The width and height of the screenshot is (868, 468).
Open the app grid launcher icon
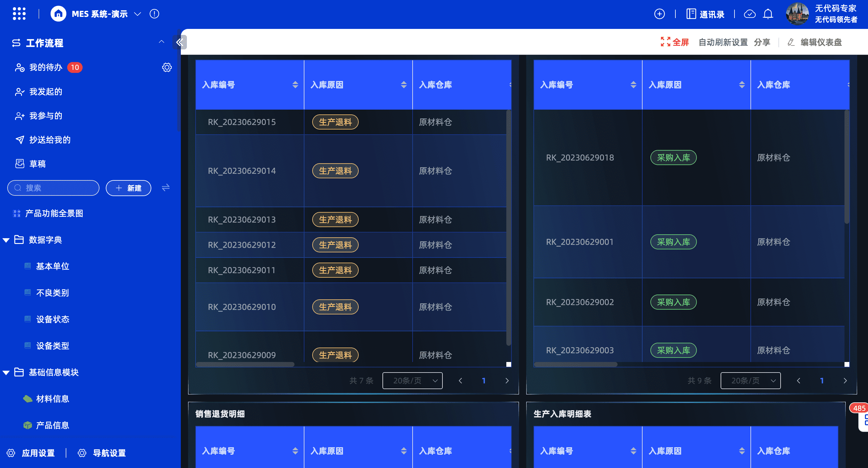[x=19, y=14]
